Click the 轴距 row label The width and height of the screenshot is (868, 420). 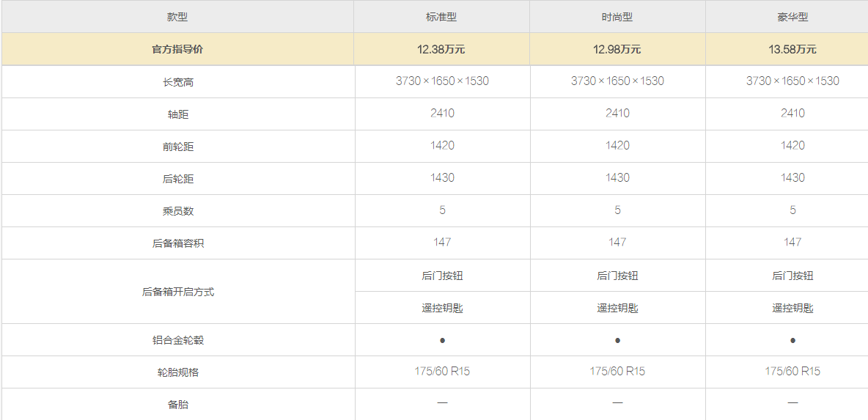[177, 114]
